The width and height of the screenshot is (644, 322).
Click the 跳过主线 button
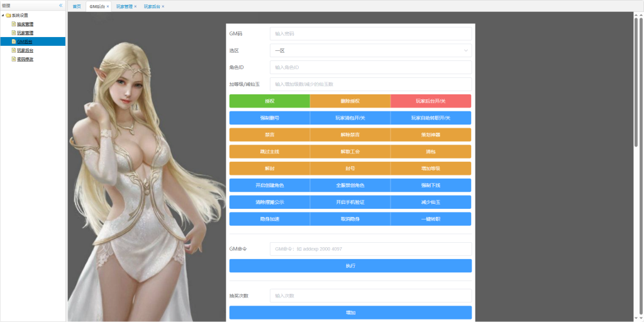269,152
